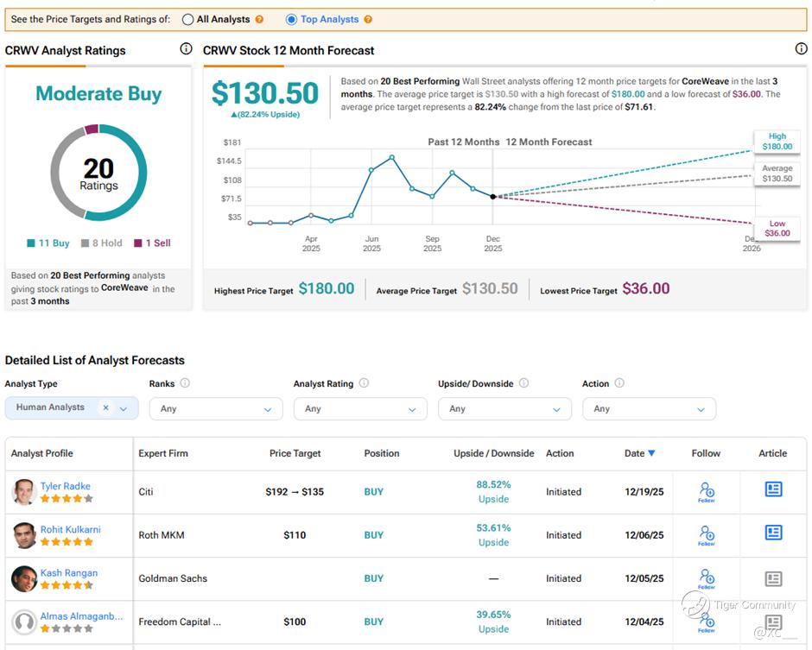Screen dimensions: 812x650
Task: Follow analyst Tyler Radke
Action: [x=707, y=491]
